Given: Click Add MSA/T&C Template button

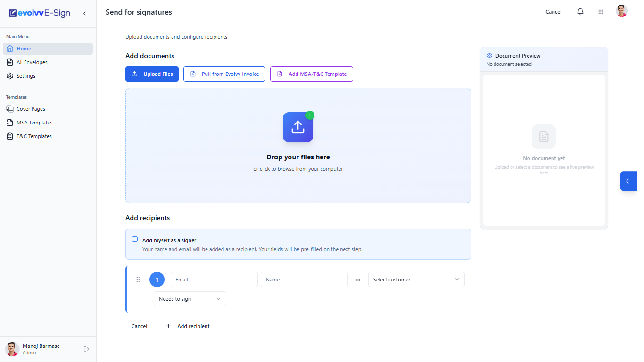Looking at the screenshot, I should click(312, 74).
